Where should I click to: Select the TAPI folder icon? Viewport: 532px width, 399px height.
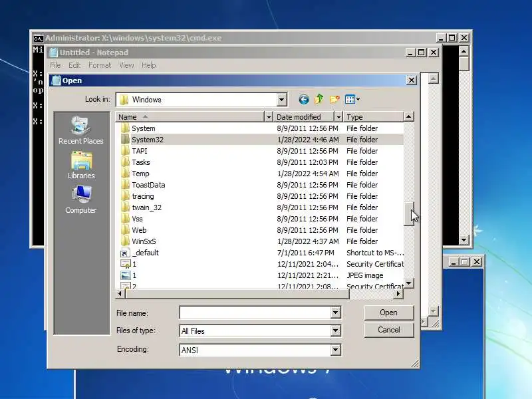pyautogui.click(x=125, y=151)
